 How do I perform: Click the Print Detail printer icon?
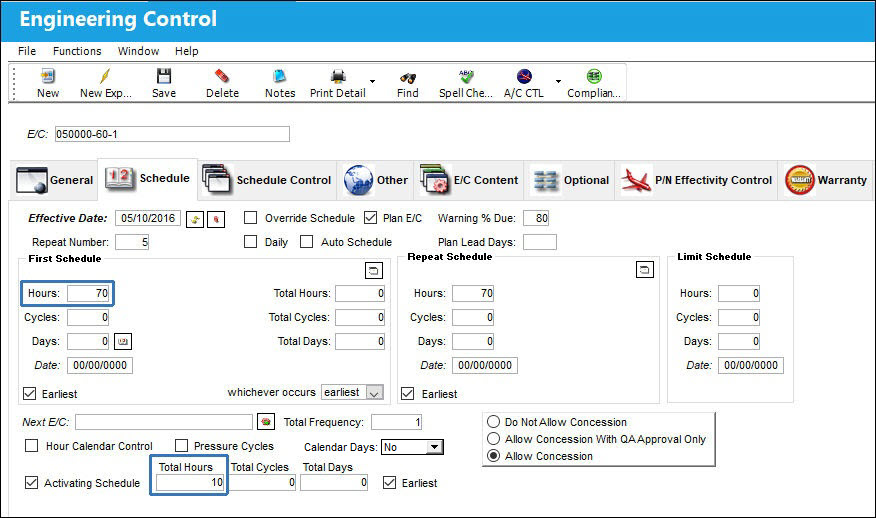(x=337, y=76)
